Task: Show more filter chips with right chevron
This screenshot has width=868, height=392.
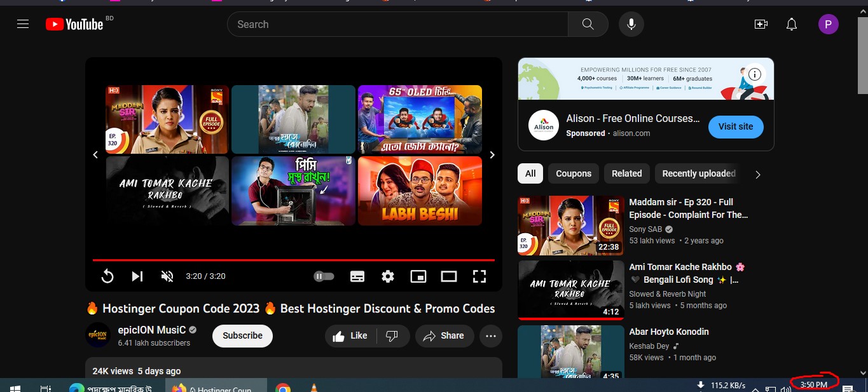Action: pyautogui.click(x=758, y=174)
